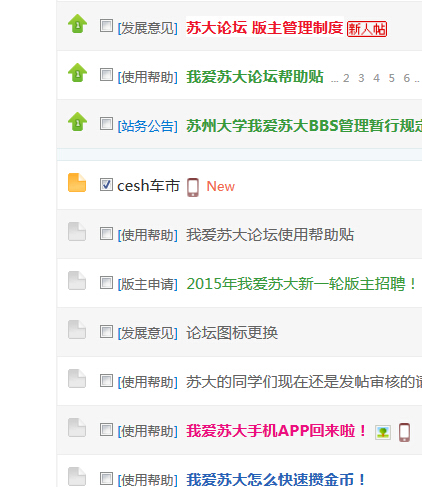Check the box for 苏大论坛 版主管理制度
The image size is (422, 487).
point(106,26)
